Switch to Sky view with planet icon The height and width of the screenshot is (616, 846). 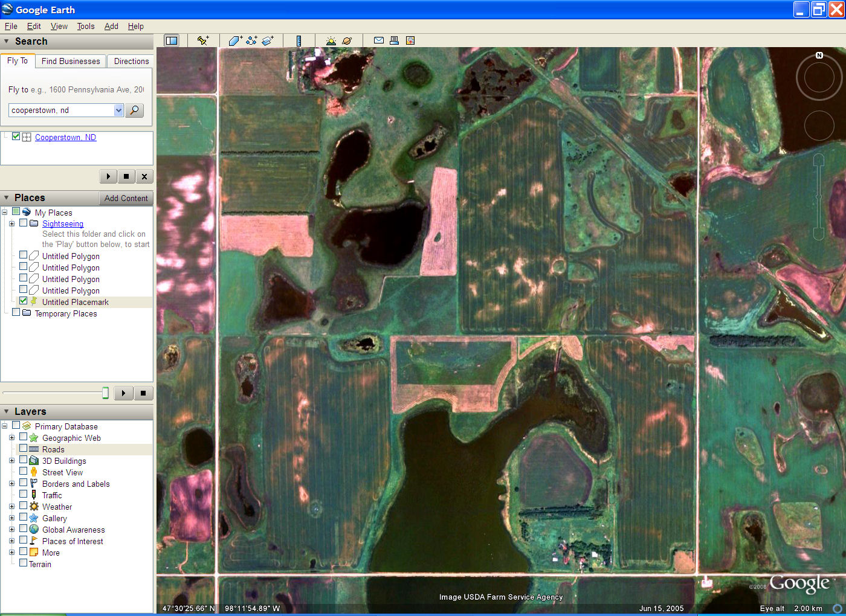[x=347, y=40]
